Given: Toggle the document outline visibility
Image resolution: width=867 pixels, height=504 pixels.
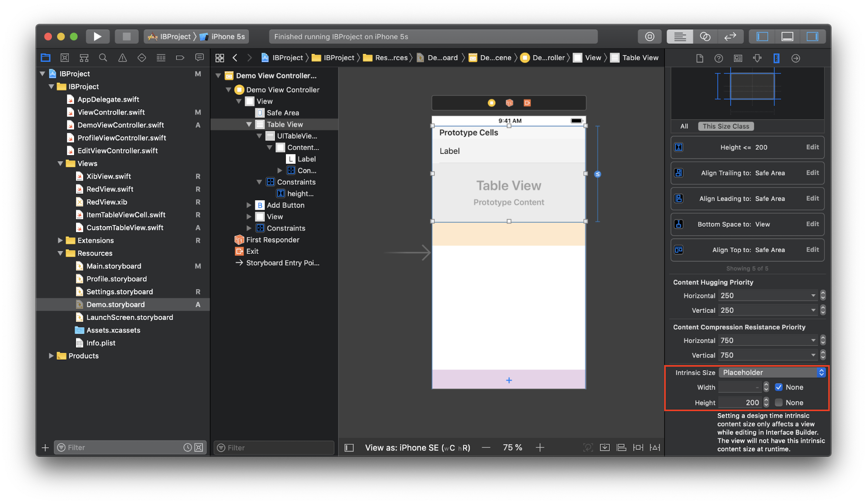Looking at the screenshot, I should (x=349, y=448).
